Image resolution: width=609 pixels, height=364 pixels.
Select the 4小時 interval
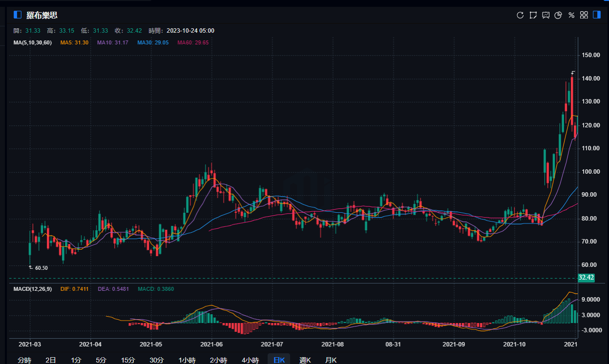[x=250, y=360]
